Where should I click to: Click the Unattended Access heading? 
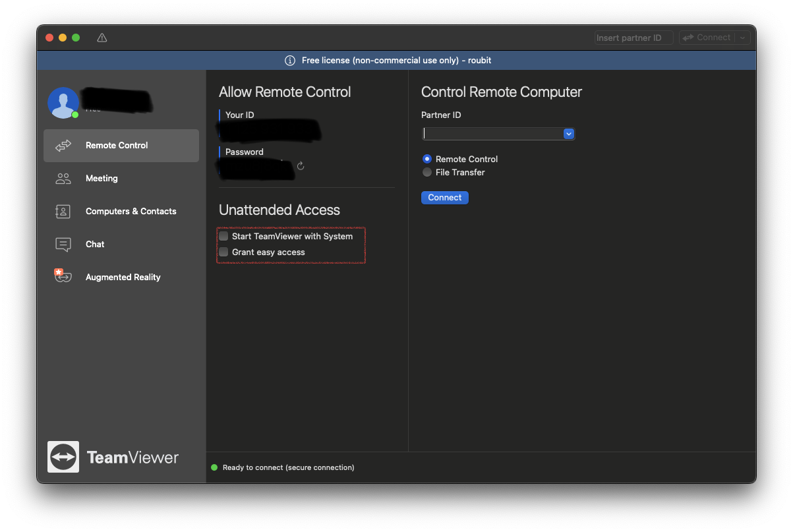(x=279, y=210)
